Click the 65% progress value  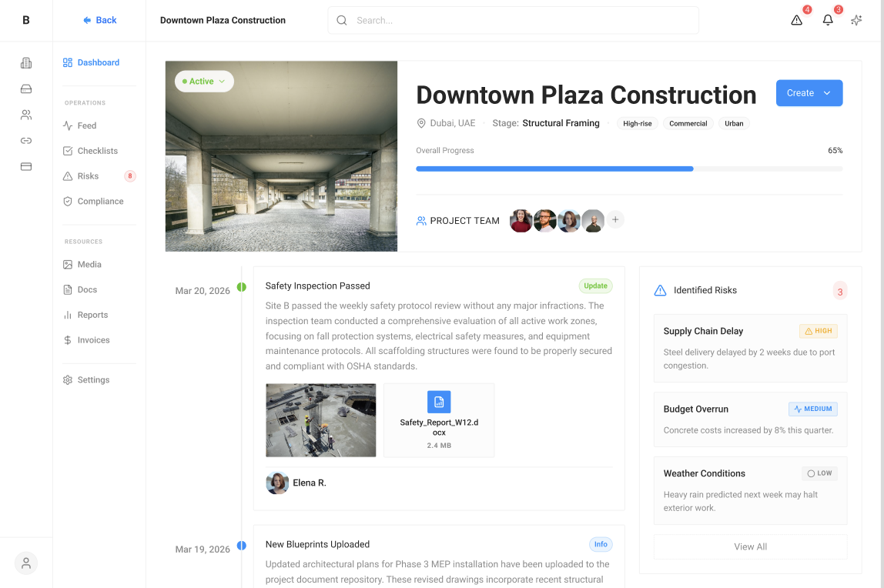[x=835, y=150]
